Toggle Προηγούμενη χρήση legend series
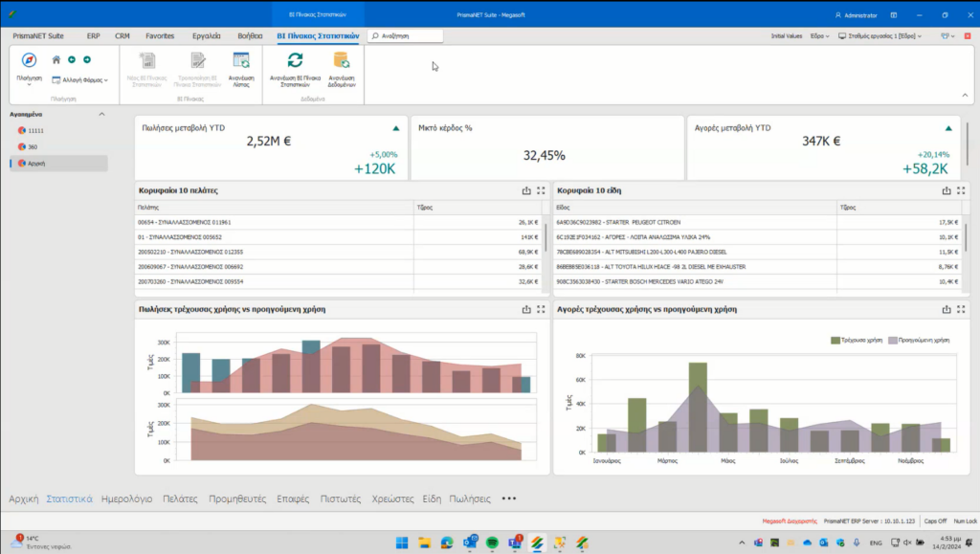 [919, 341]
